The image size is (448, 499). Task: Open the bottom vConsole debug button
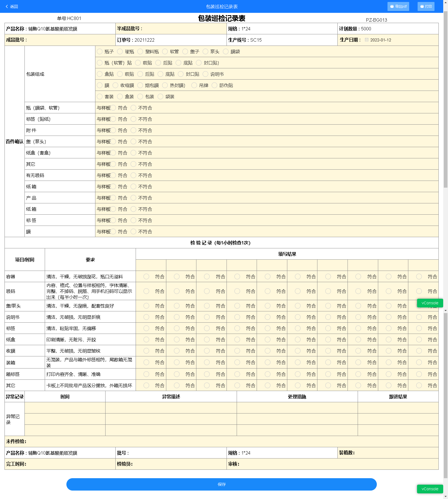[x=430, y=489]
